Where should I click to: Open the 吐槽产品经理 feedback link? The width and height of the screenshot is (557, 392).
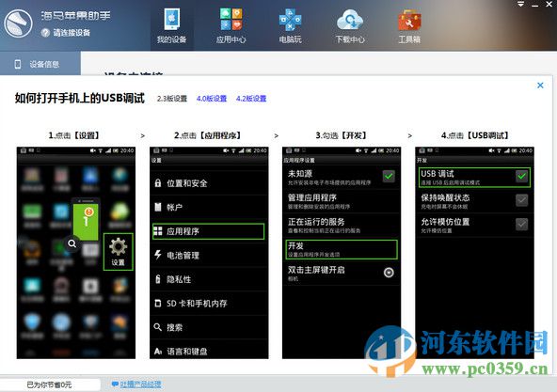point(140,384)
